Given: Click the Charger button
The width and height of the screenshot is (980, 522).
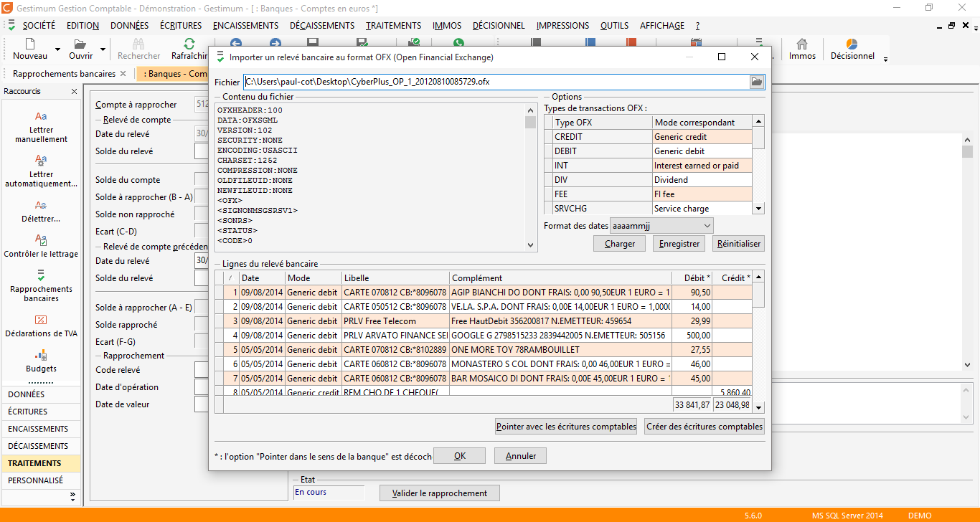Looking at the screenshot, I should coord(620,244).
